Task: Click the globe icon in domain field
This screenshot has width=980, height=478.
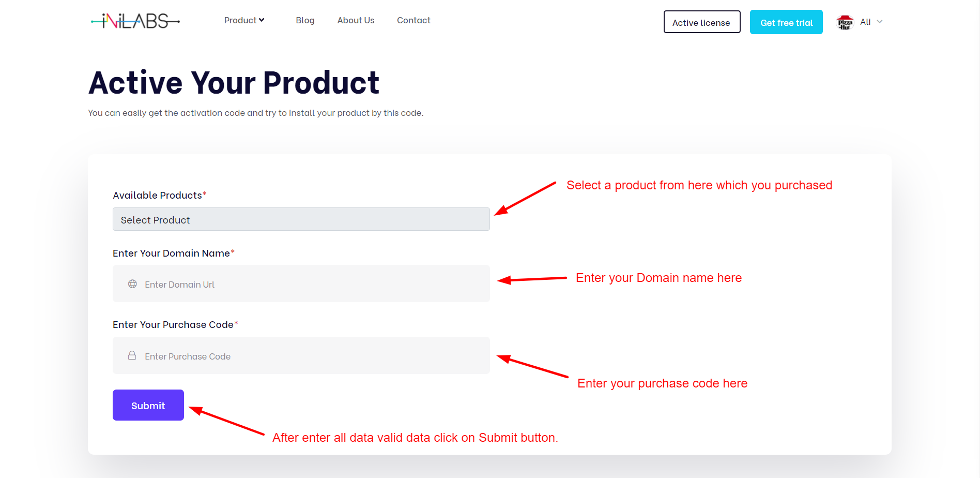Action: tap(133, 284)
